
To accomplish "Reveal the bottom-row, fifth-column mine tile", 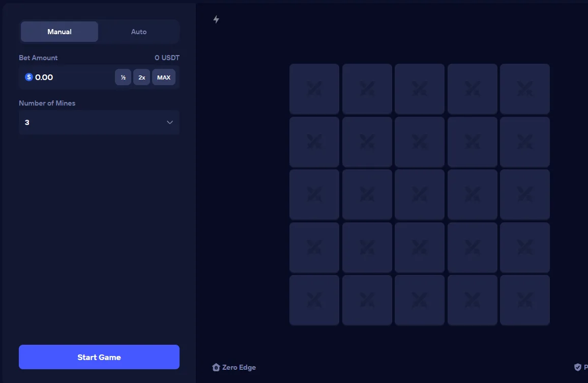I will [525, 300].
